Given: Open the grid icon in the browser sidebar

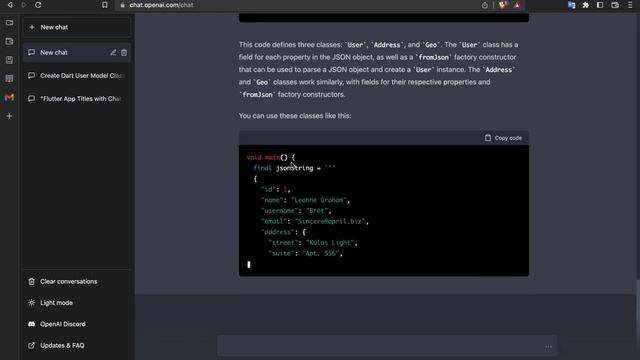Looking at the screenshot, I should click(x=9, y=78).
